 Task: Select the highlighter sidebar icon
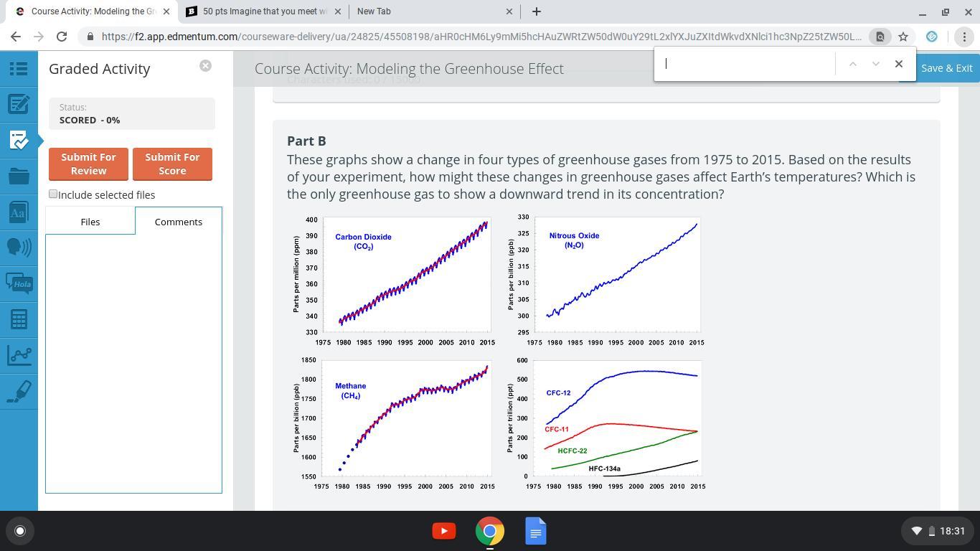pyautogui.click(x=19, y=391)
